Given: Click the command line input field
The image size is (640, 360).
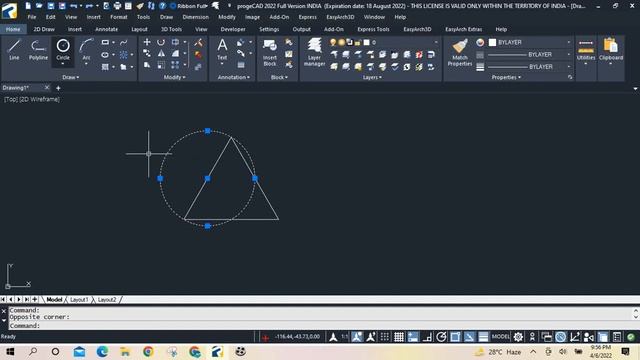Looking at the screenshot, I should [x=320, y=326].
